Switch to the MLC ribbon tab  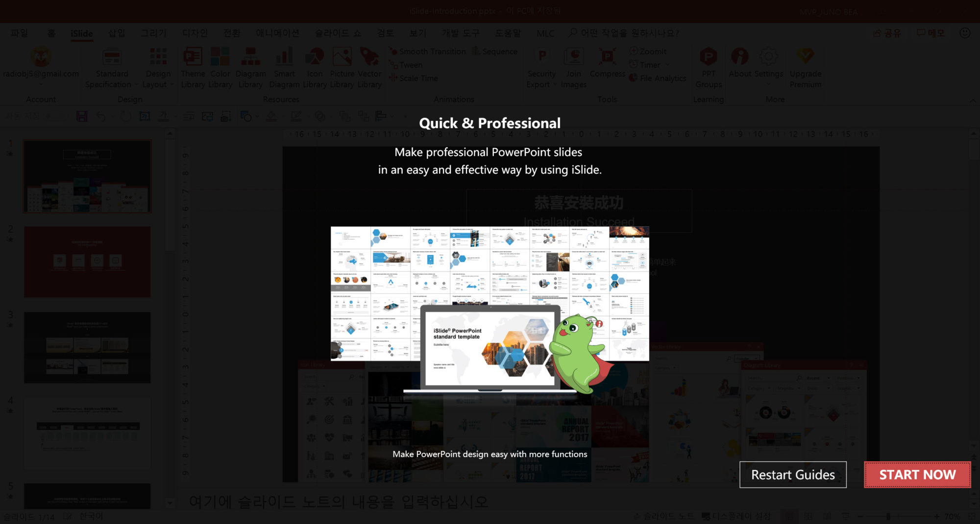pos(545,33)
